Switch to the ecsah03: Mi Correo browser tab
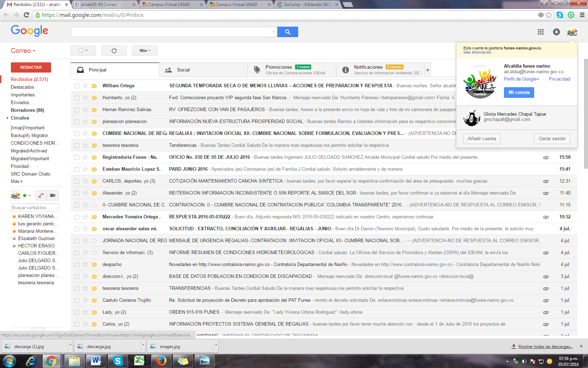 [x=105, y=5]
